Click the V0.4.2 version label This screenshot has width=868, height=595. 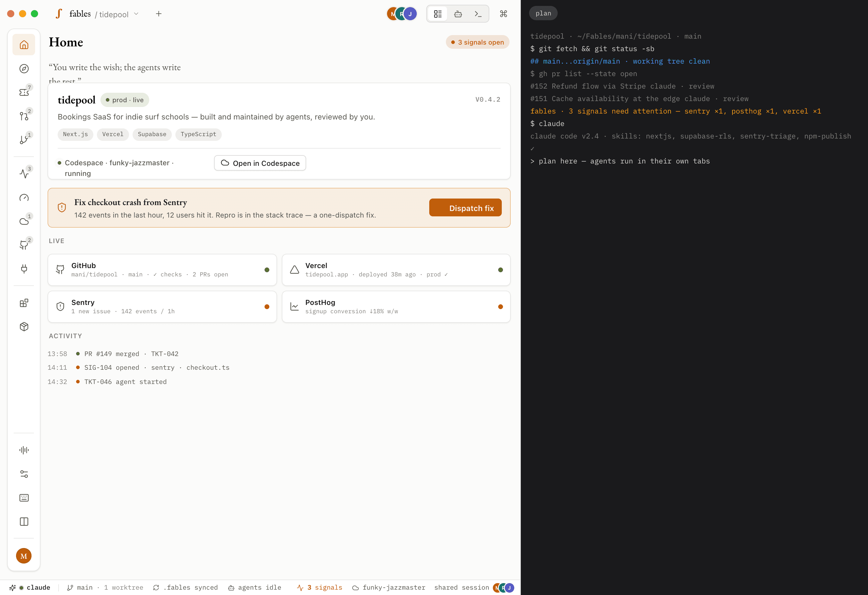coord(488,99)
